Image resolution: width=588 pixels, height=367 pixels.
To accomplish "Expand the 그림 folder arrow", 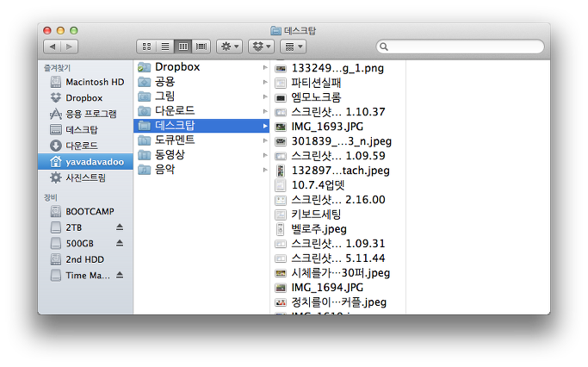I will tap(265, 96).
